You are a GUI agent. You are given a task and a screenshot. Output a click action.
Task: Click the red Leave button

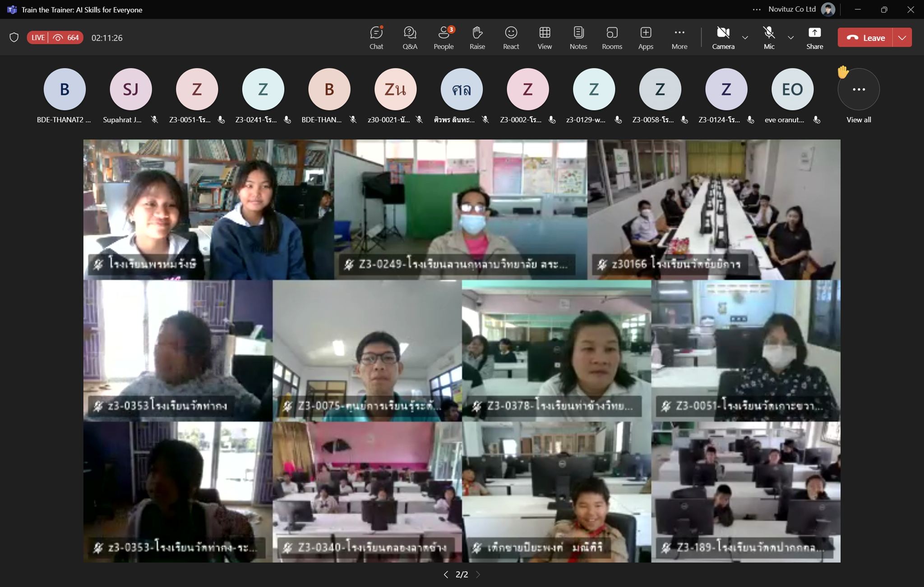(865, 37)
